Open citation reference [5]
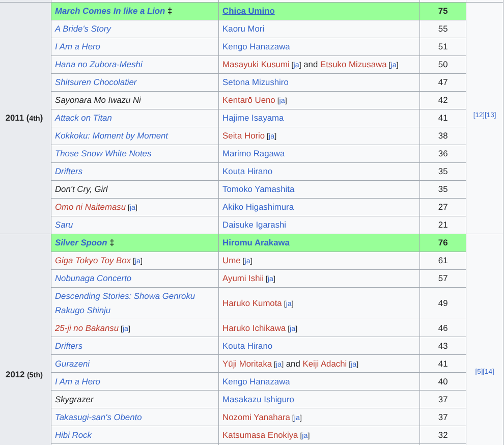504x445 pixels. click(479, 371)
